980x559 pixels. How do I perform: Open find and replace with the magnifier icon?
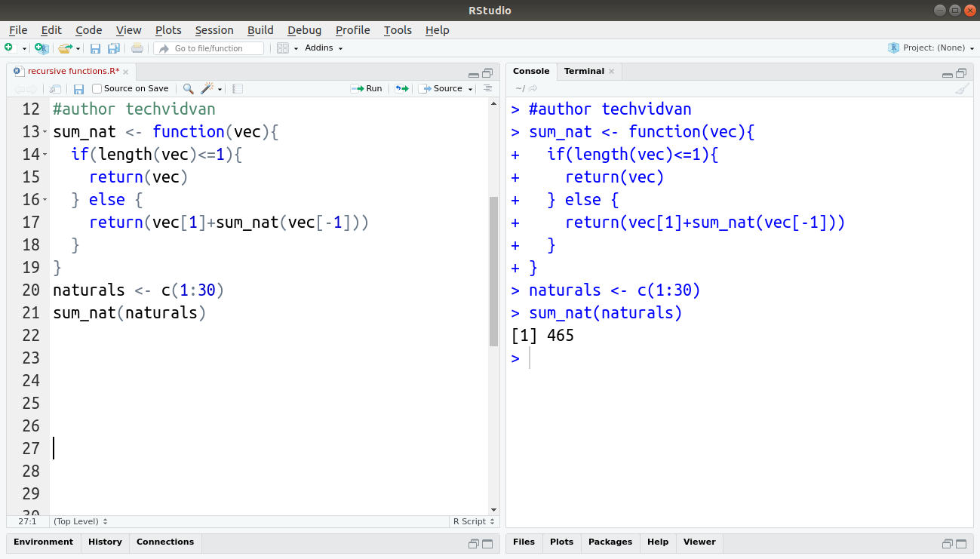pyautogui.click(x=187, y=88)
